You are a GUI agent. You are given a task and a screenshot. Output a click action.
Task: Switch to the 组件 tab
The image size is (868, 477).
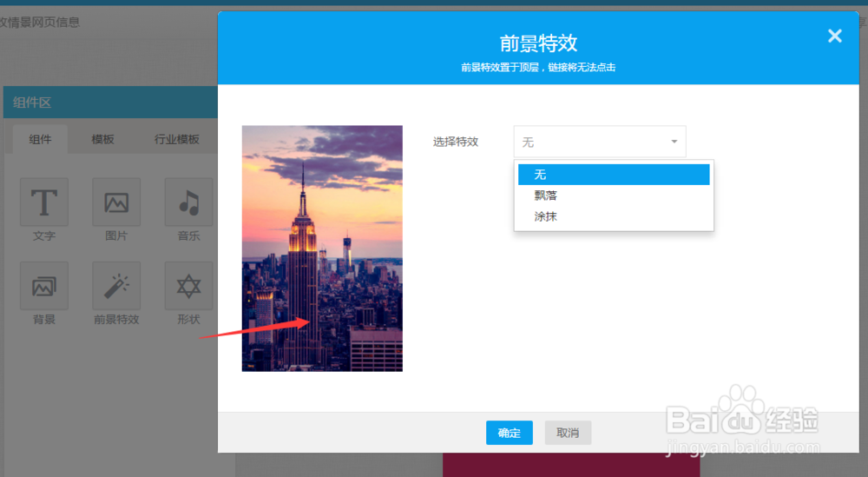(40, 139)
